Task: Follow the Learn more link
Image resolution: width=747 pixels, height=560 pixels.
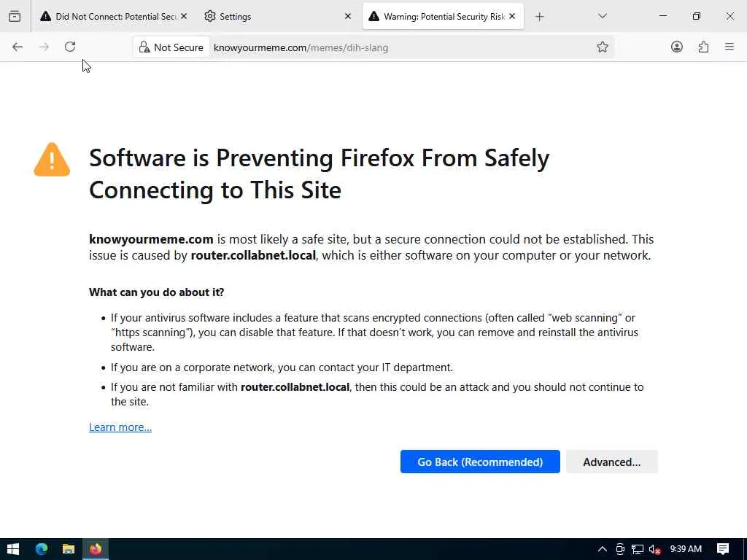Action: (120, 427)
